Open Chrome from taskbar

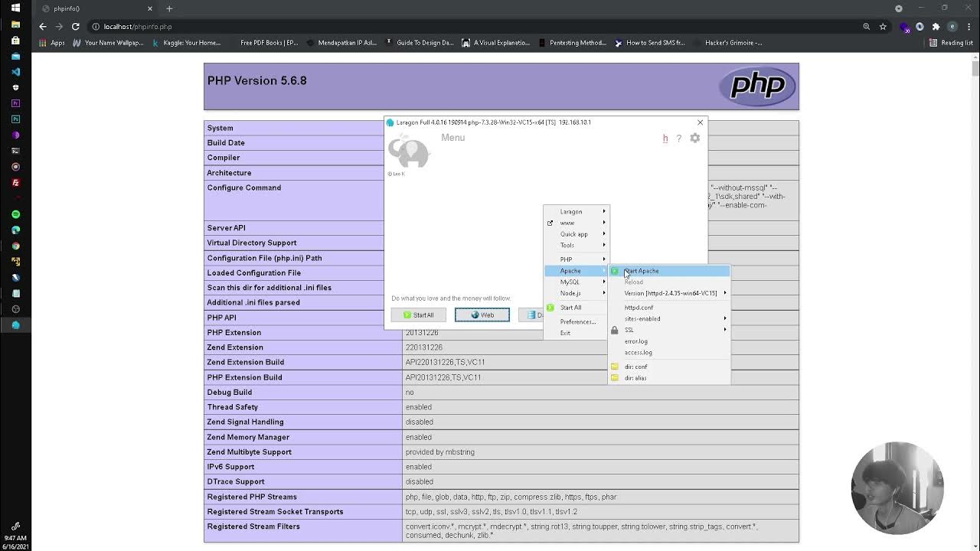click(x=15, y=246)
